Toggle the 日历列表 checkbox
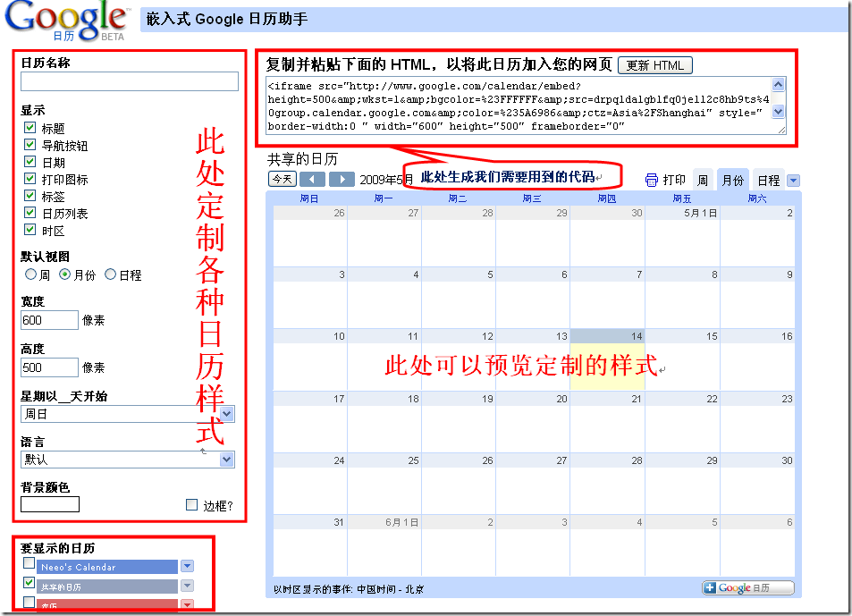This screenshot has height=616, width=852. point(30,213)
